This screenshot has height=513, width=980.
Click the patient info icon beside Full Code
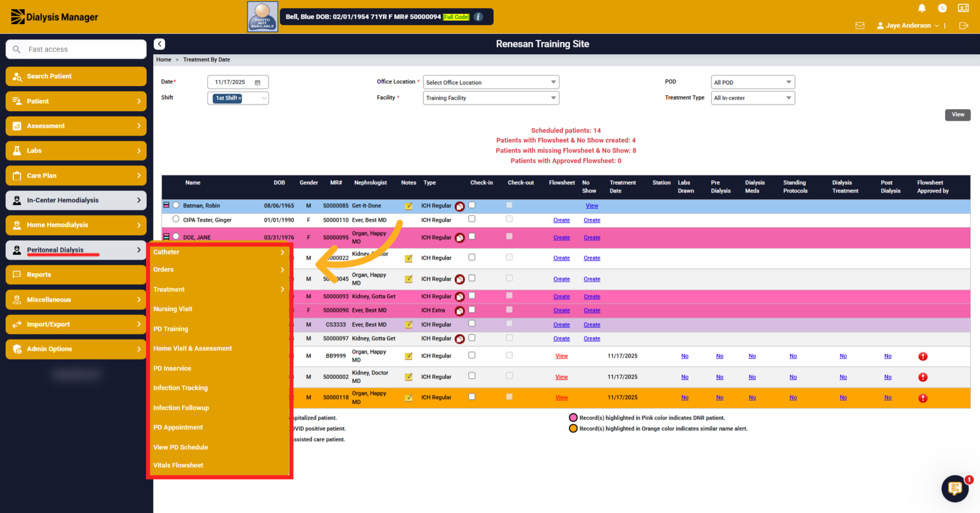(x=478, y=17)
